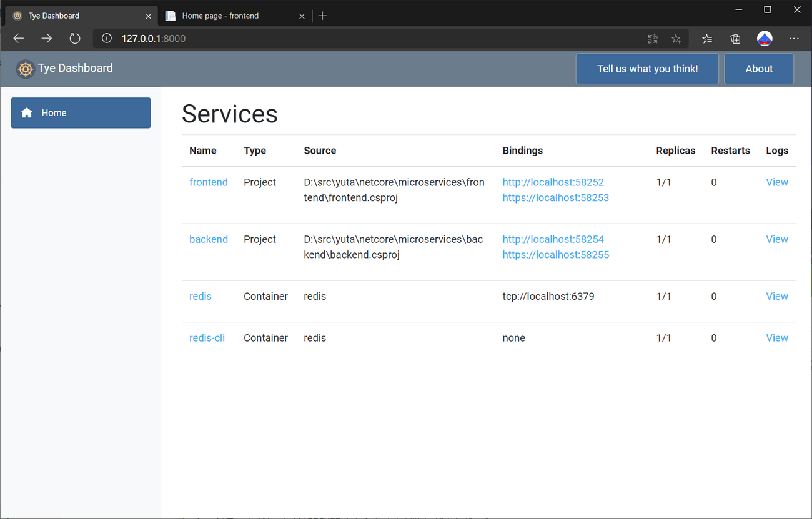Open the Collections icon
The width and height of the screenshot is (812, 519).
pyautogui.click(x=736, y=39)
